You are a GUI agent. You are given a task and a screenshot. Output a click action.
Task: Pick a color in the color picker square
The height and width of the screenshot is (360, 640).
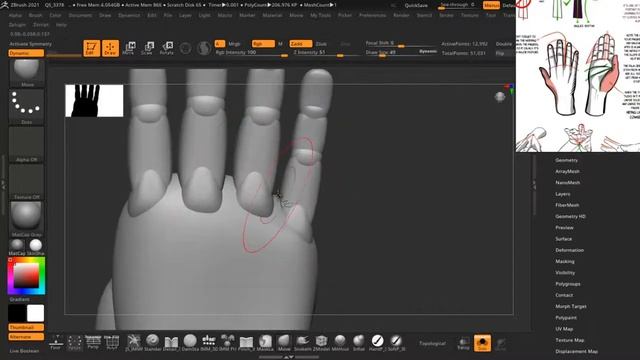coord(27,276)
